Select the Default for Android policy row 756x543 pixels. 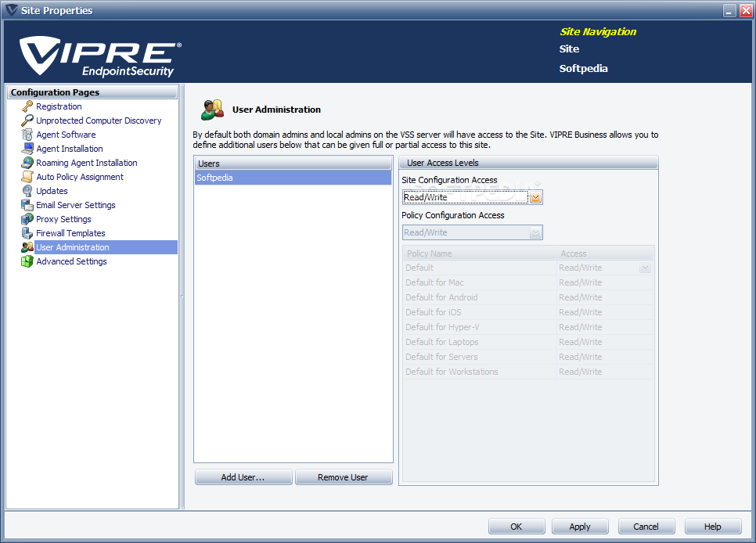528,297
